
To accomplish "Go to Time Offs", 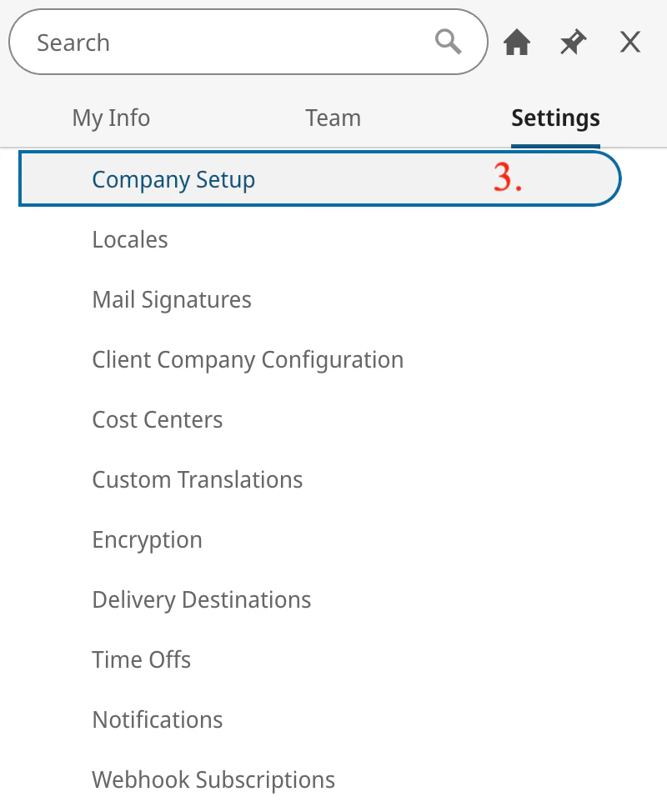I will click(142, 660).
